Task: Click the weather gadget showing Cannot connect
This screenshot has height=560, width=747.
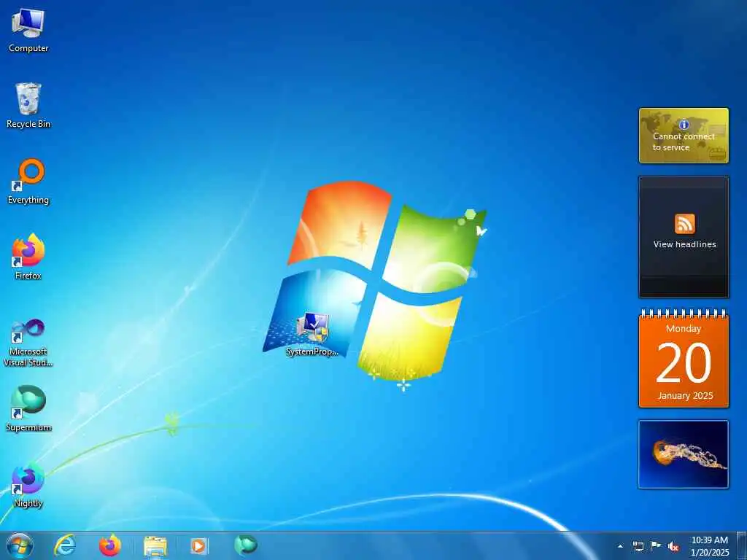Action: pyautogui.click(x=684, y=136)
